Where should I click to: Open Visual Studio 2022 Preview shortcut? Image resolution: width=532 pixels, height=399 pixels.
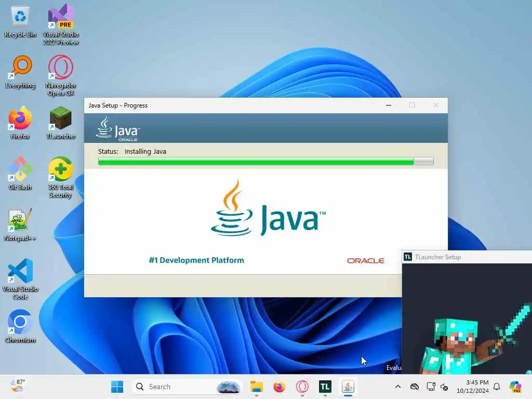(61, 24)
